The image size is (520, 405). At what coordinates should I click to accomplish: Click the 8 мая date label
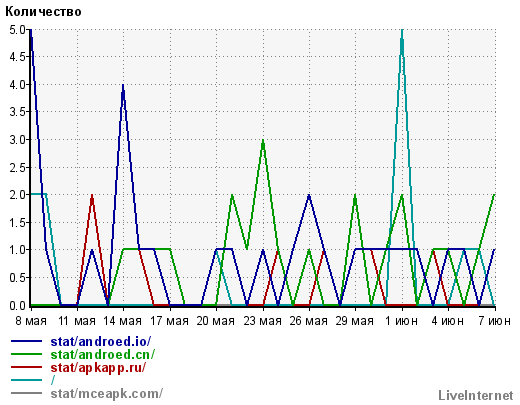click(31, 321)
